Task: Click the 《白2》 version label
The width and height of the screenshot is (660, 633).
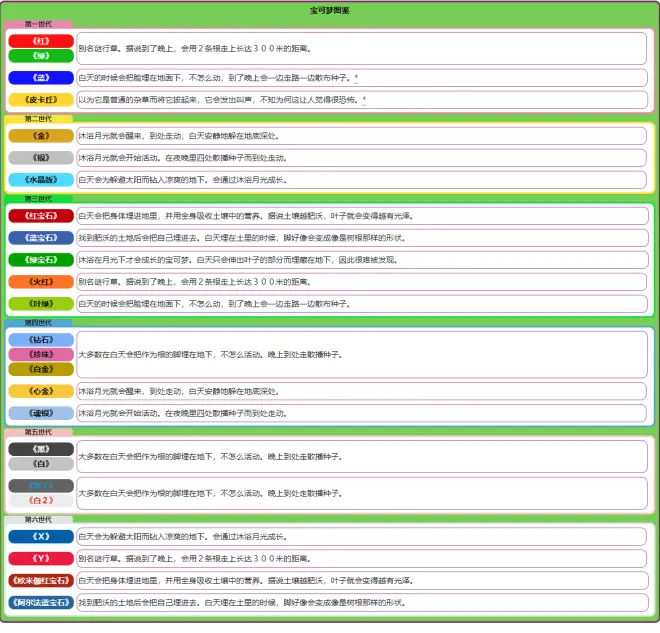Action: coord(41,500)
